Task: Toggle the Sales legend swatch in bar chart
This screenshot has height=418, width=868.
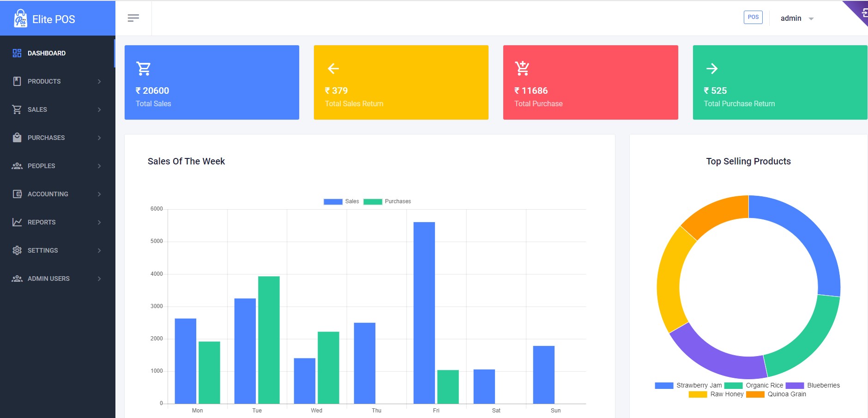Action: tap(333, 201)
